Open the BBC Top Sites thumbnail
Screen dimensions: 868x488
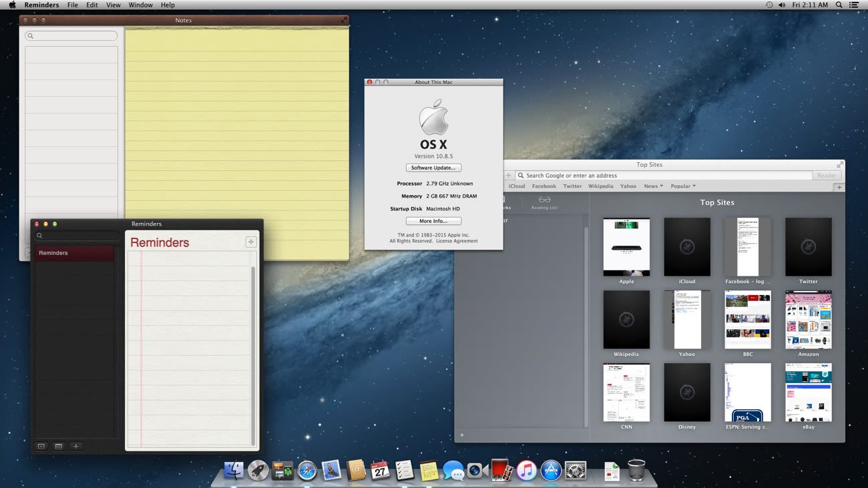coord(747,320)
